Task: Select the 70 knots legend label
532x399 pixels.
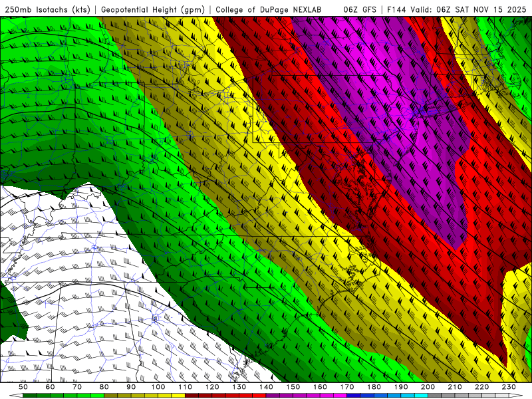Action: pos(77,387)
